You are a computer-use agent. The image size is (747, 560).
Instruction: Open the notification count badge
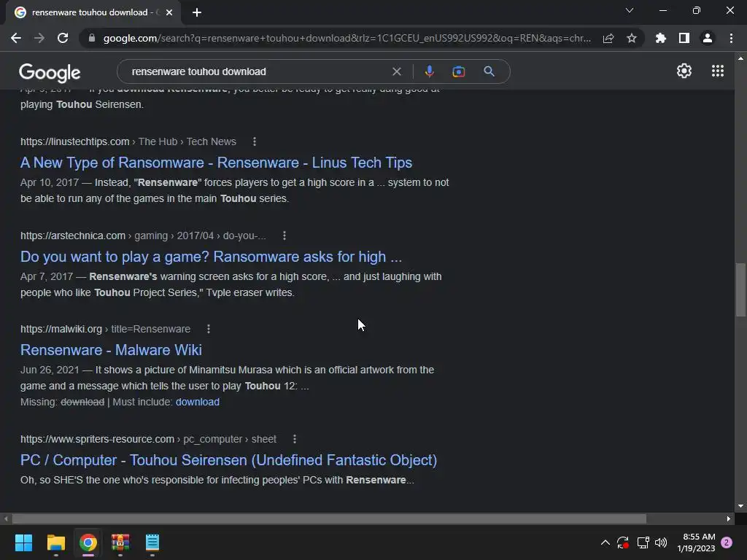727,542
